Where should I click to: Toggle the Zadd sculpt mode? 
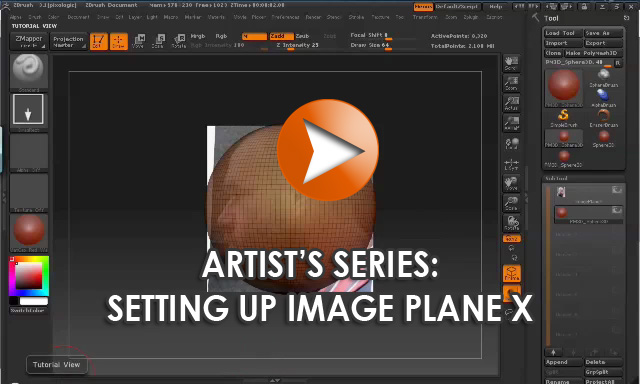tap(281, 36)
